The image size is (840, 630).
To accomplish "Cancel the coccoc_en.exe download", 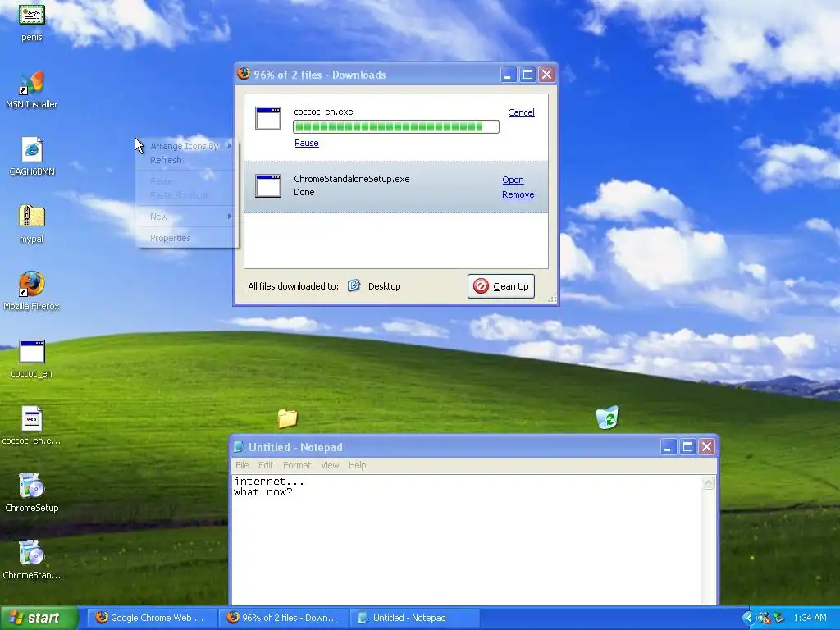I will 521,112.
